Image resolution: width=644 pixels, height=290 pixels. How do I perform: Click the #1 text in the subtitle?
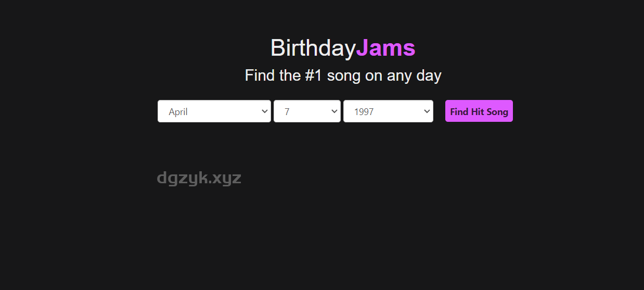(314, 75)
